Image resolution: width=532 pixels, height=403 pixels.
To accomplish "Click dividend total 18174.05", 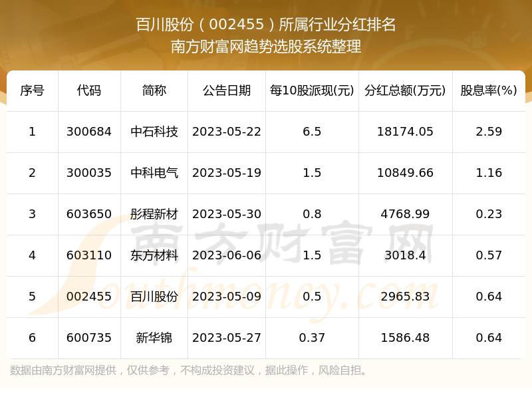I will coord(405,132).
